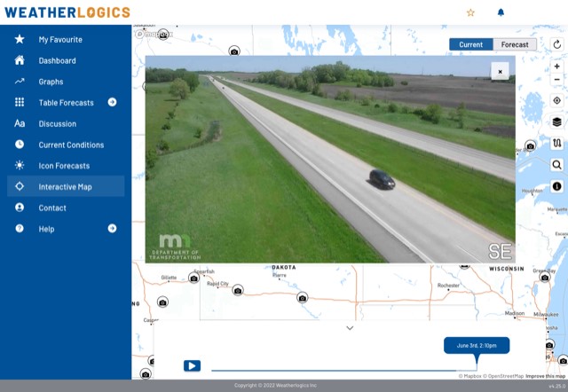This screenshot has width=568, height=392.
Task: Open Dashboard menu item
Action: pos(66,60)
